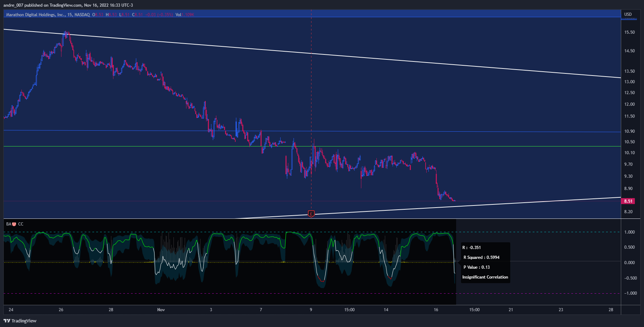This screenshot has width=644, height=327.
Task: Click the 14 date label on time axis
Action: tap(386, 310)
